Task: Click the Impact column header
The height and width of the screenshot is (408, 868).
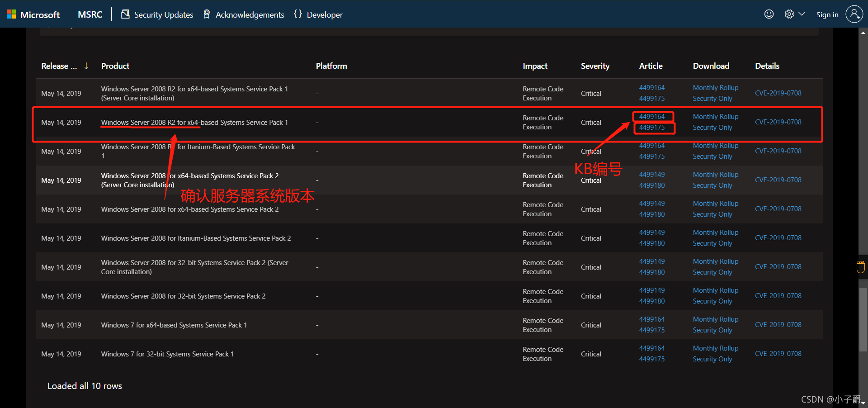Action: (535, 66)
